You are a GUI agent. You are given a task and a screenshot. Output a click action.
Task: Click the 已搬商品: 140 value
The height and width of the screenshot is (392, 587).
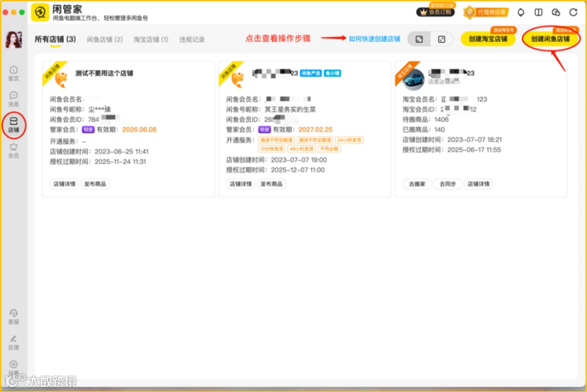440,129
